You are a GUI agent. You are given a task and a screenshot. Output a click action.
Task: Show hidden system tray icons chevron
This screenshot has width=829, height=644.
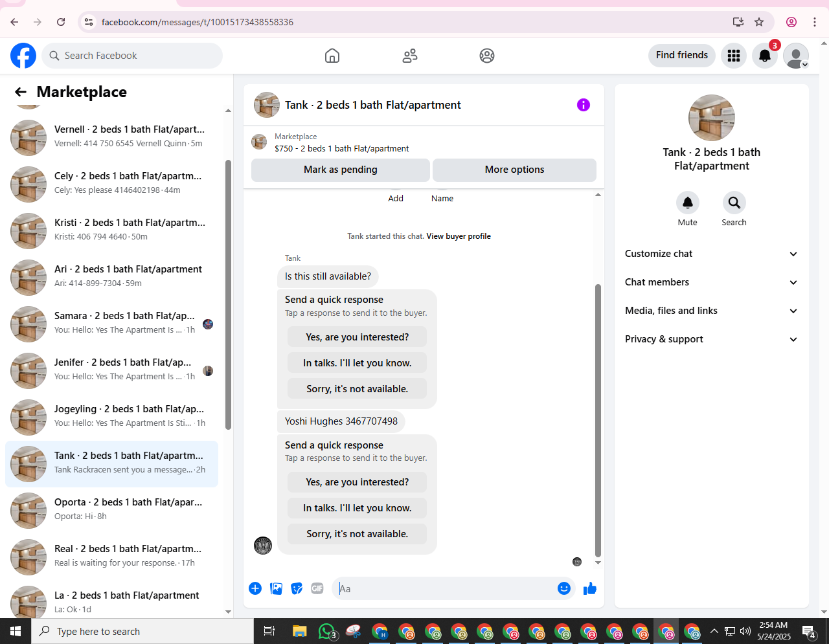[714, 631]
